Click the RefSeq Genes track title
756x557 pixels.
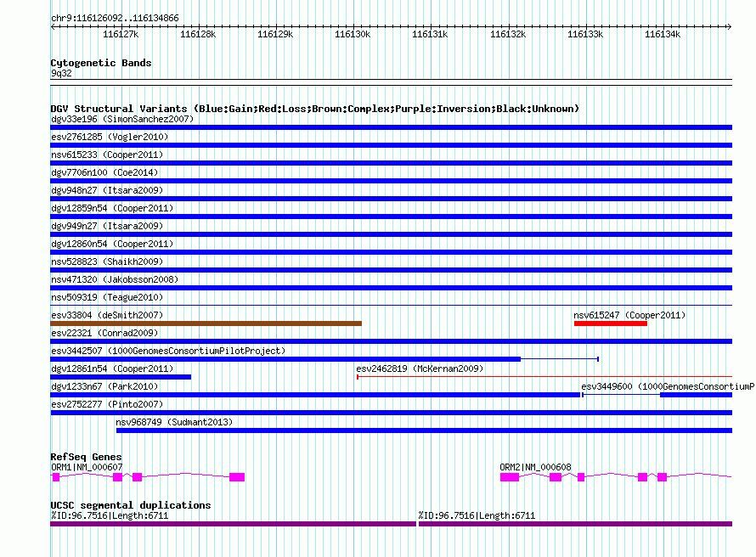(87, 457)
